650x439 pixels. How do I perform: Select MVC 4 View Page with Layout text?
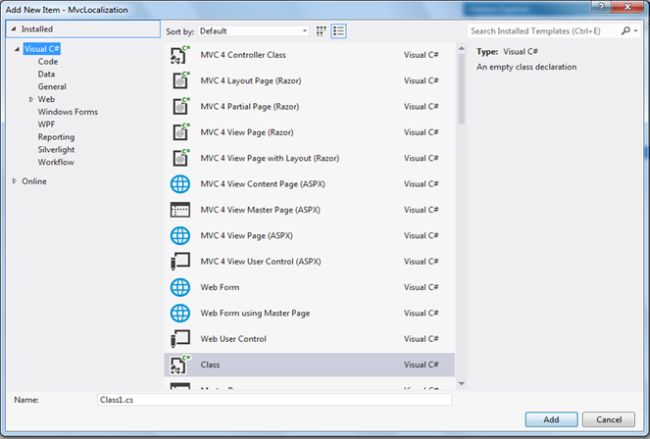(x=269, y=158)
